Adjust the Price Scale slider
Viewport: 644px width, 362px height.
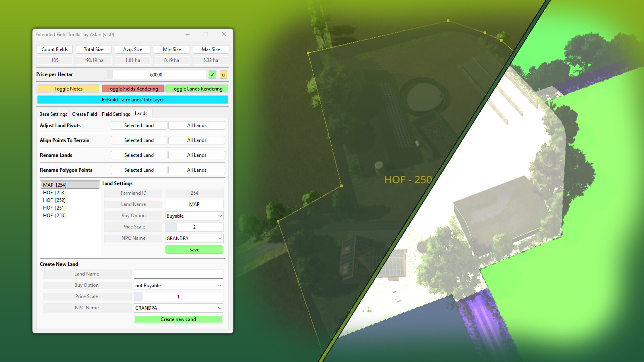[x=170, y=226]
